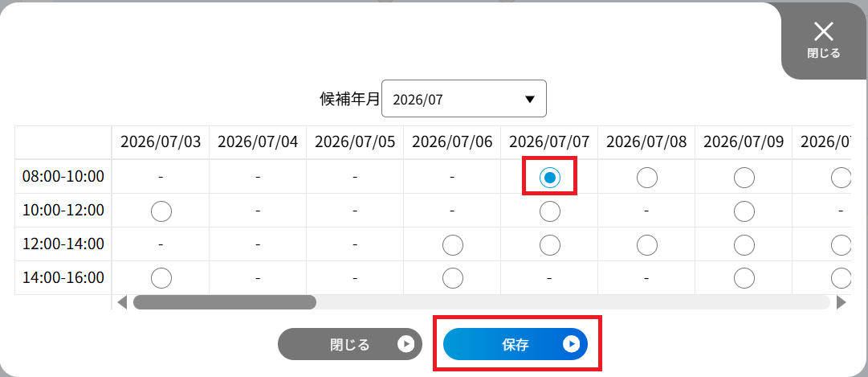Open the 2026/07 month combo box
This screenshot has width=868, height=377.
(464, 99)
